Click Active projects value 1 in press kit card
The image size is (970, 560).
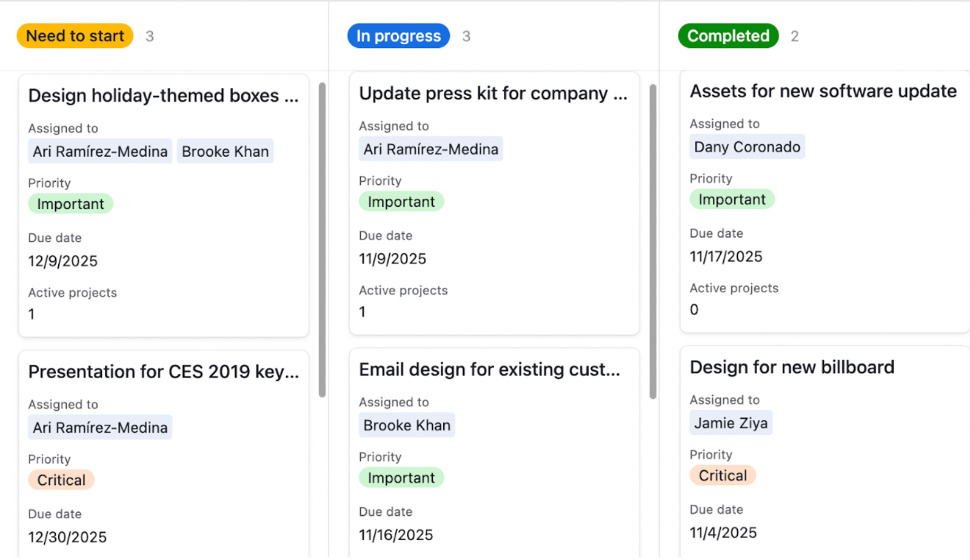click(363, 312)
